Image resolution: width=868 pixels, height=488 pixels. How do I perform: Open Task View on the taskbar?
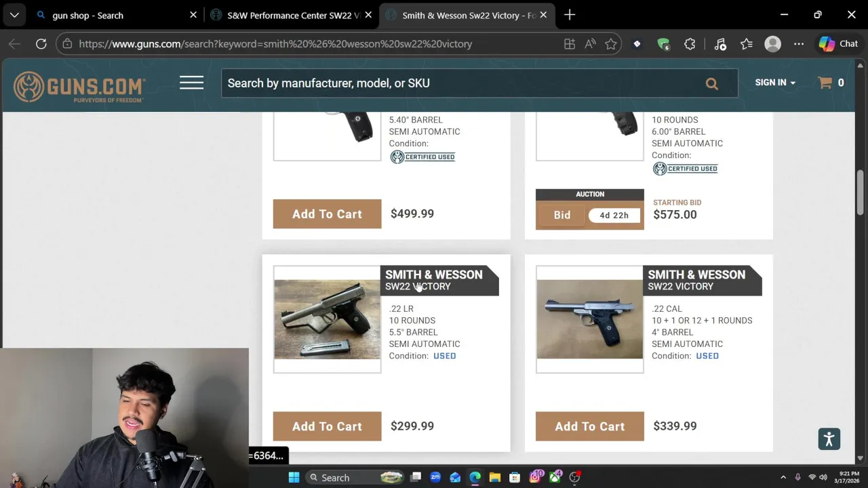click(x=416, y=477)
